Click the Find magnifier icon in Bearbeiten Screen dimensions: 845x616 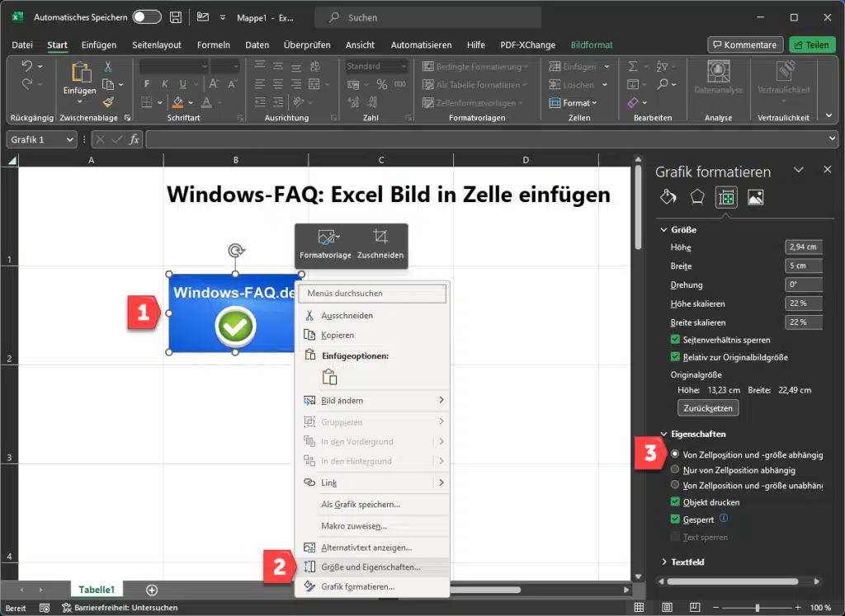click(x=663, y=84)
